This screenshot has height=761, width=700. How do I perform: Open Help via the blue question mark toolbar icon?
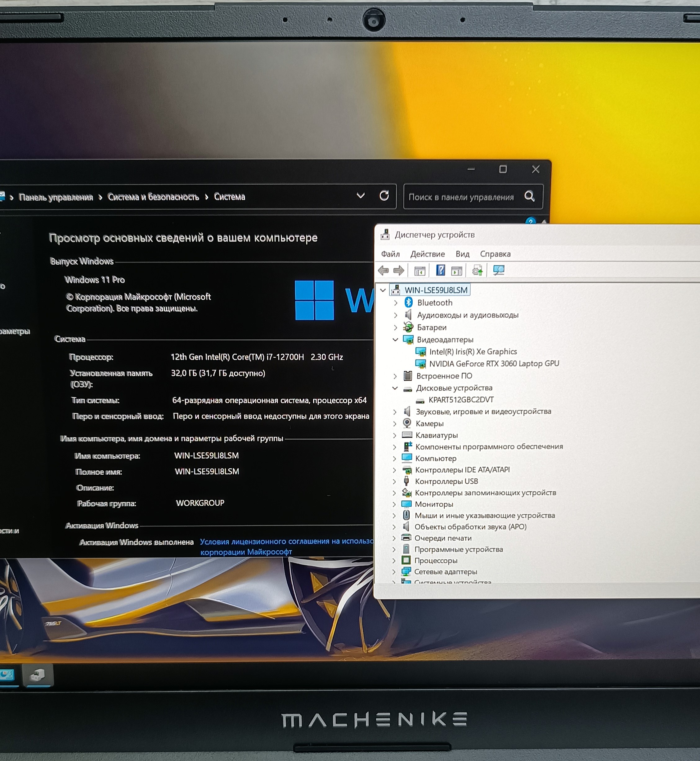click(x=441, y=270)
